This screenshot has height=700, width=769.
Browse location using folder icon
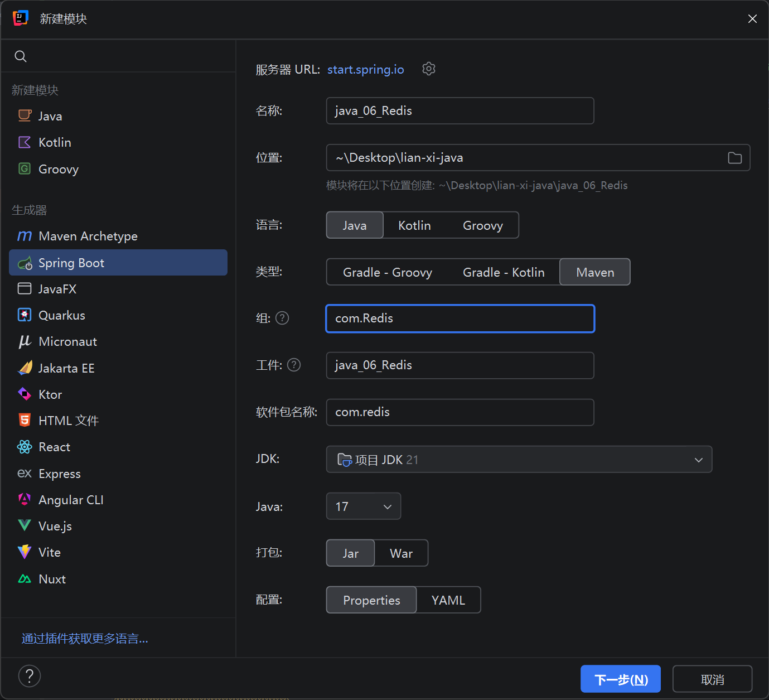[x=734, y=158]
